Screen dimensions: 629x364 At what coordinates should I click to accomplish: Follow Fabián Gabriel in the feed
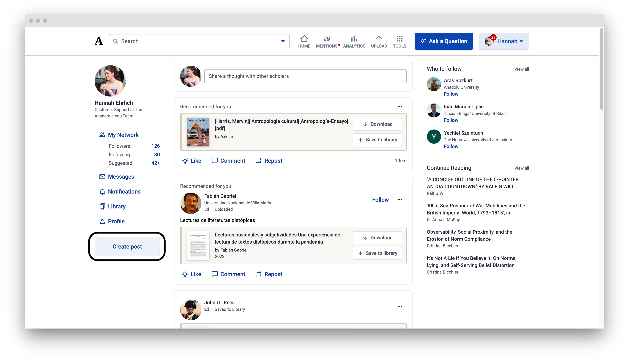(380, 200)
